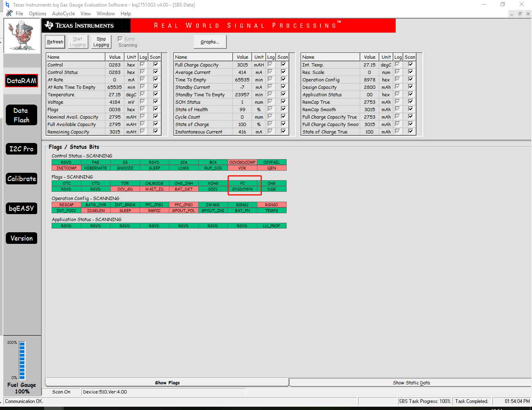Click the Communication OK status message
The image size is (532, 410).
click(24, 401)
